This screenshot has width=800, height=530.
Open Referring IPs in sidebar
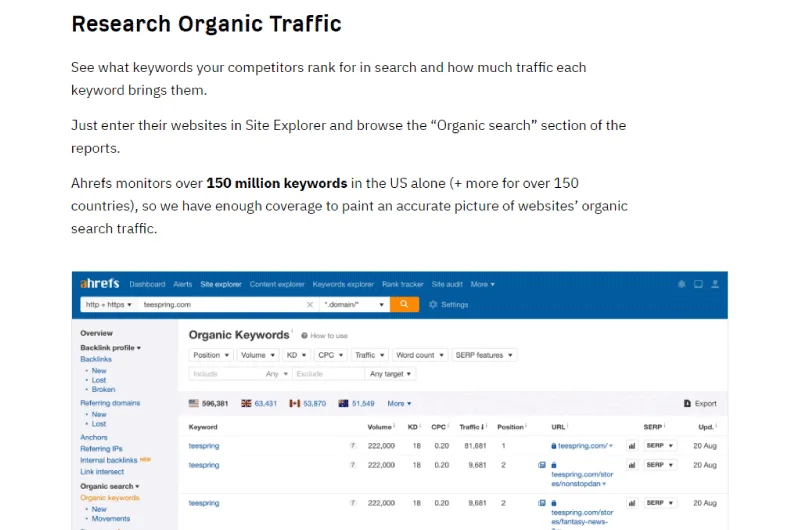click(x=101, y=449)
